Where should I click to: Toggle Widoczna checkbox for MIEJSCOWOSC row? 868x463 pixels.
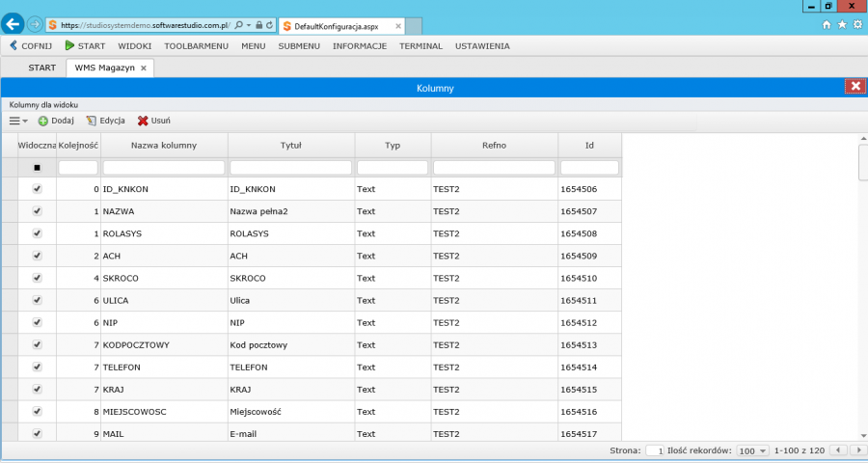(x=37, y=411)
